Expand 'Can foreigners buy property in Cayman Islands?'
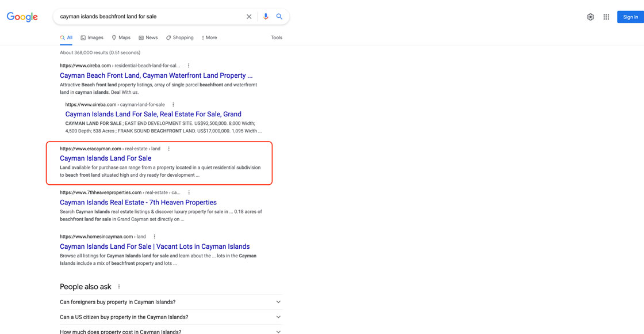 point(171,302)
